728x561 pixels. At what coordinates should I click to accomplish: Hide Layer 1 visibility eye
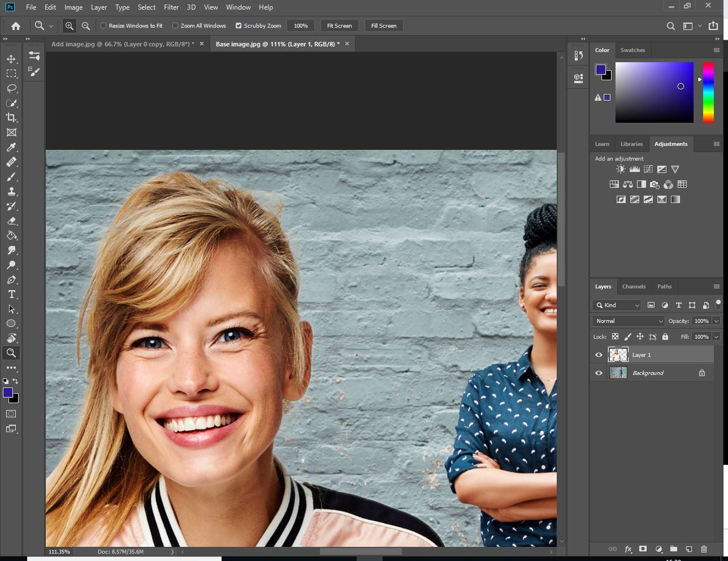[599, 355]
